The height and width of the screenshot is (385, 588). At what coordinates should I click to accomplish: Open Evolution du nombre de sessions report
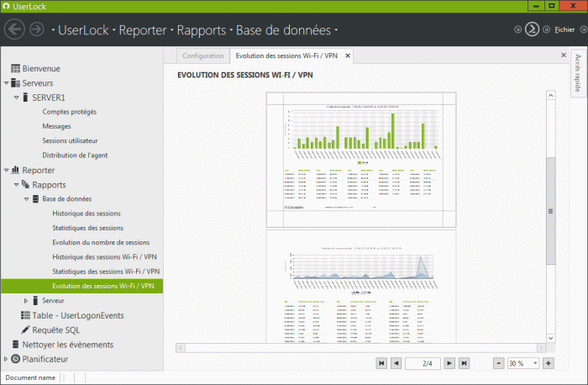coord(101,242)
